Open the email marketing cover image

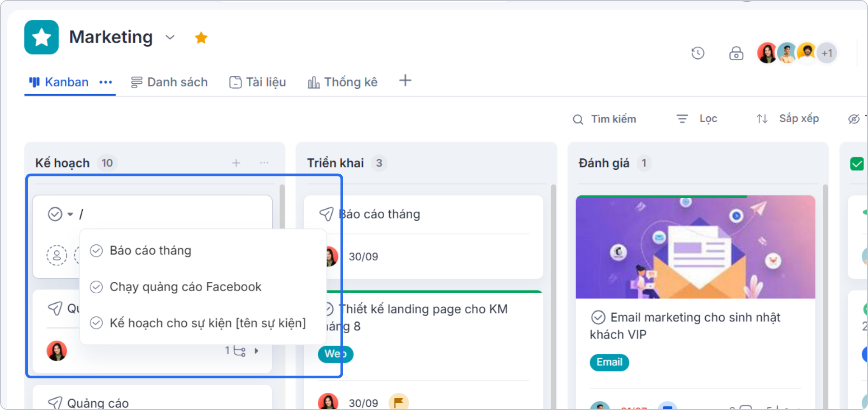click(x=695, y=247)
